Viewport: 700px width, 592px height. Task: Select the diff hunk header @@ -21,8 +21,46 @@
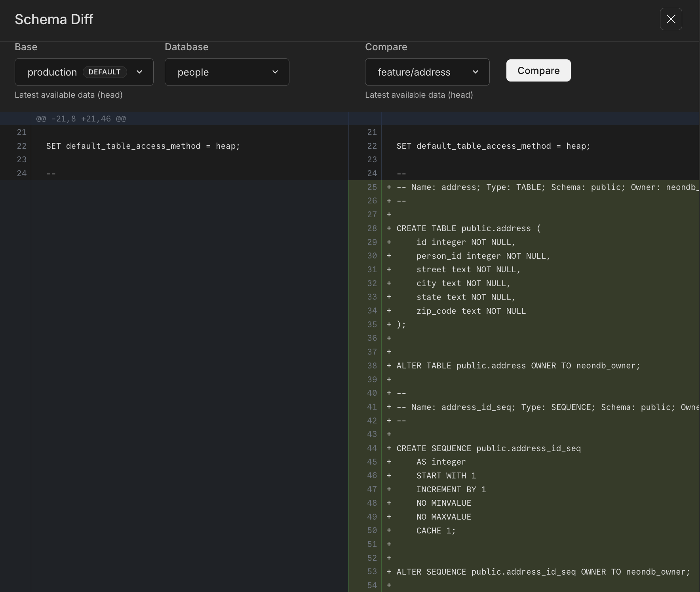pos(81,118)
